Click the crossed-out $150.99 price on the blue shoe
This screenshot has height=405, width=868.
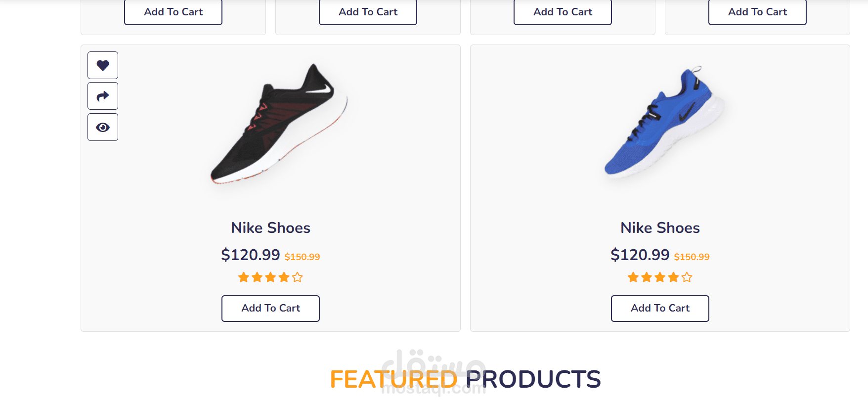point(692,257)
